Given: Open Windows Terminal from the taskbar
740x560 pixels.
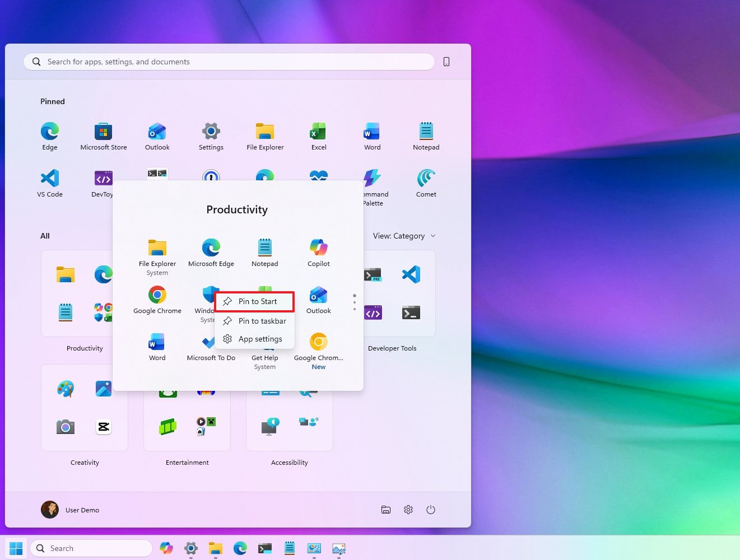Looking at the screenshot, I should pos(264,548).
